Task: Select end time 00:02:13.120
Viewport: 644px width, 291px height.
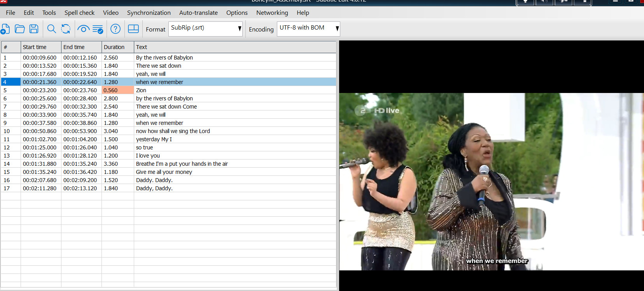Action: coord(80,188)
